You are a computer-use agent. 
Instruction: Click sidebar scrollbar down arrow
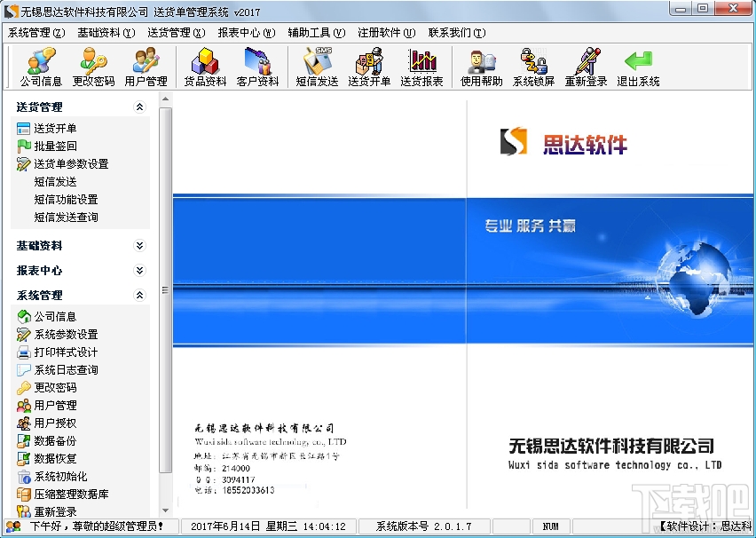(x=165, y=510)
